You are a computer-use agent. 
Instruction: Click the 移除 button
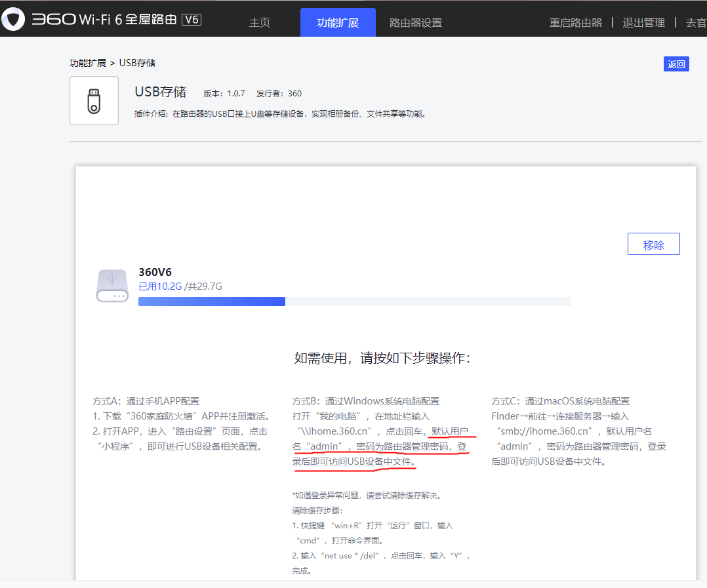pyautogui.click(x=653, y=245)
